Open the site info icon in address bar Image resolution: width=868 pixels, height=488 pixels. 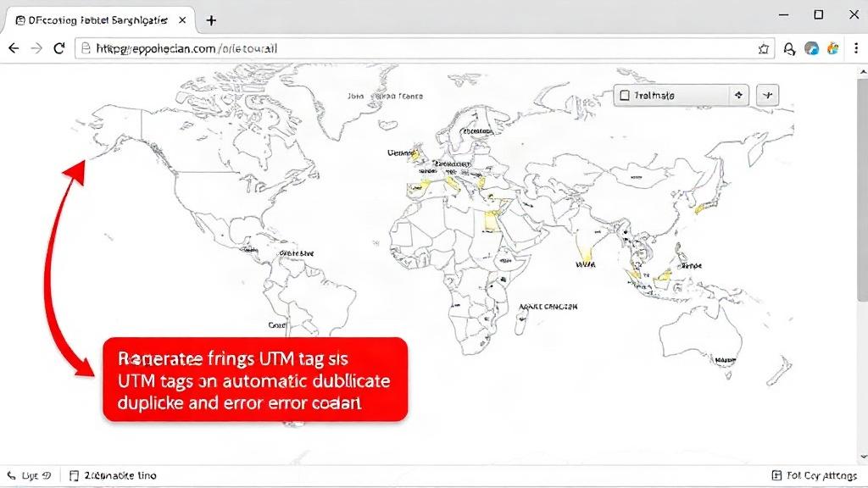(86, 48)
